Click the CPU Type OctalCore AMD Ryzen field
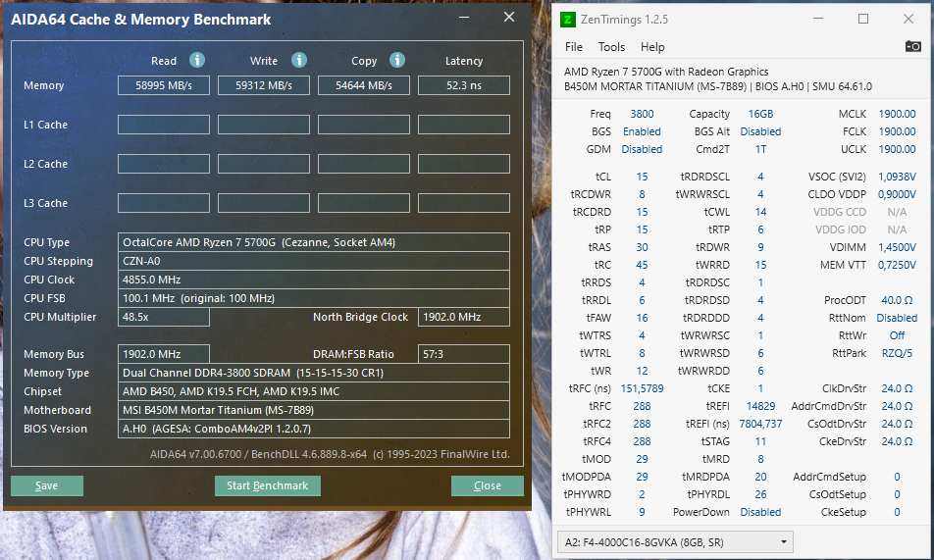The width and height of the screenshot is (934, 560). (314, 242)
